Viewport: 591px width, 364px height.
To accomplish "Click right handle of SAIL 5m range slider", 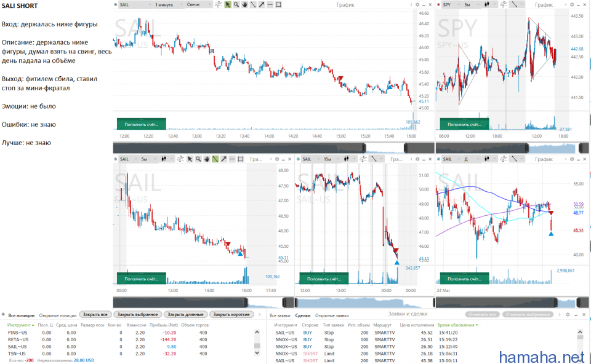I will coord(285,303).
